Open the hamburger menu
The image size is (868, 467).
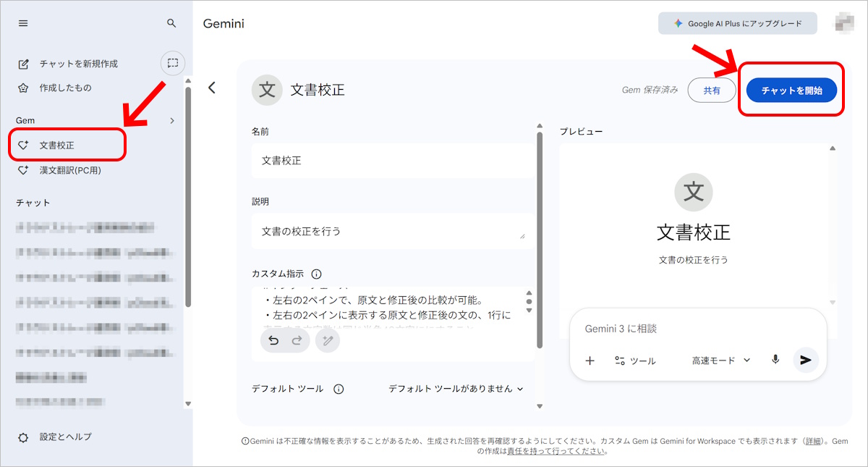(x=23, y=22)
